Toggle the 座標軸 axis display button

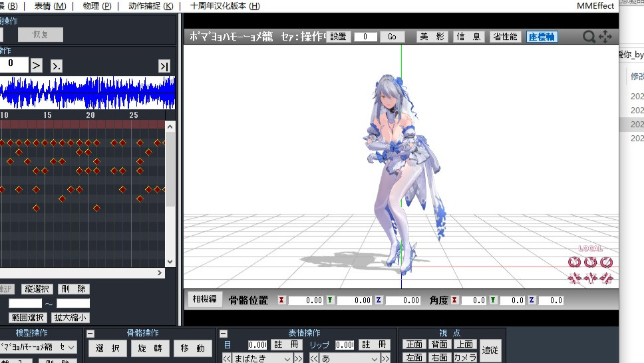pyautogui.click(x=542, y=37)
